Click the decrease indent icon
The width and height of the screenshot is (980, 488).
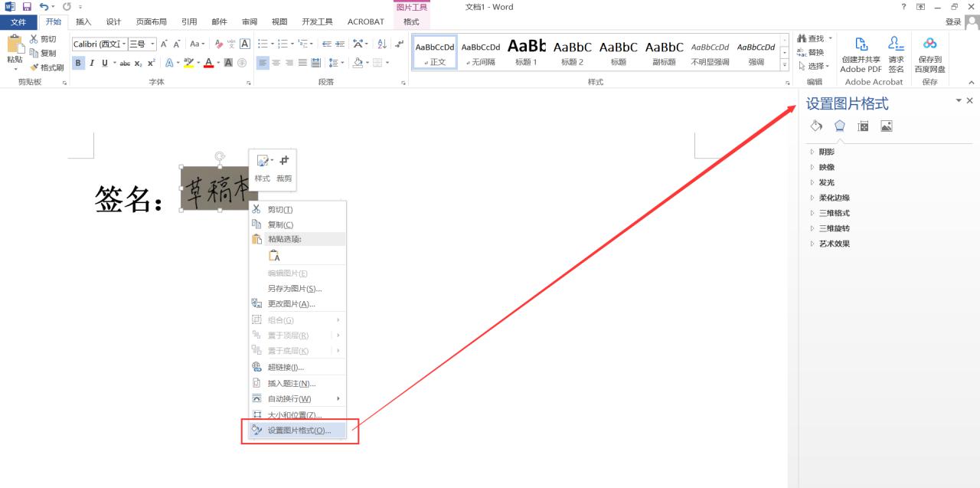click(327, 44)
